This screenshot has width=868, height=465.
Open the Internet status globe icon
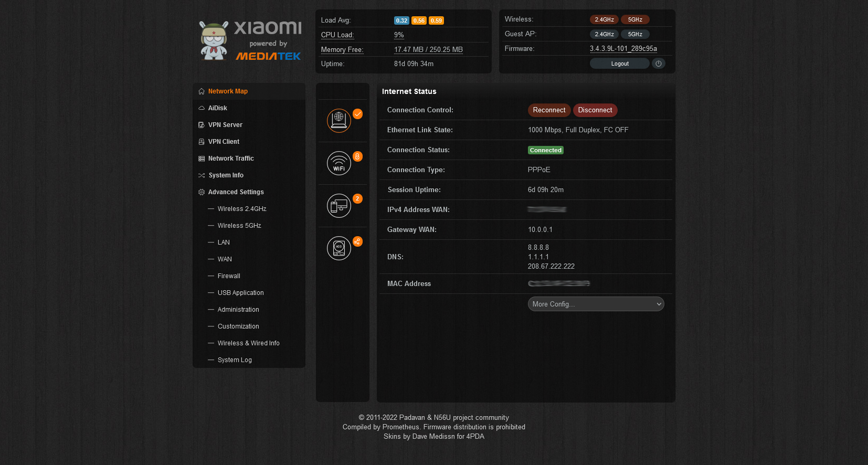(x=339, y=121)
